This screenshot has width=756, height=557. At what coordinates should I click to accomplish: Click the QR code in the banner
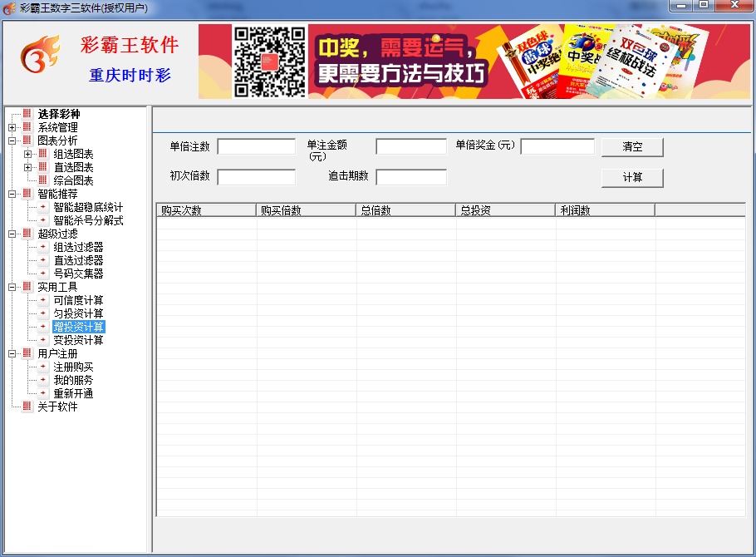[269, 62]
